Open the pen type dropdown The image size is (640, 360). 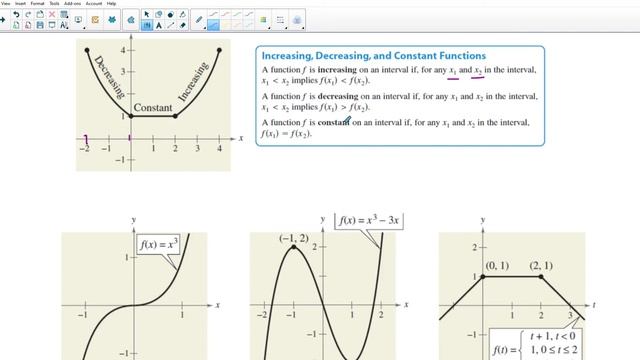(x=199, y=20)
